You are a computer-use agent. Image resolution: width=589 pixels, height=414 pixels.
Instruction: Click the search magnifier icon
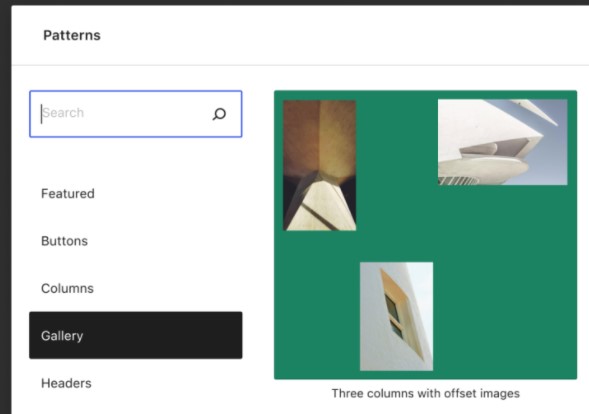(x=219, y=114)
